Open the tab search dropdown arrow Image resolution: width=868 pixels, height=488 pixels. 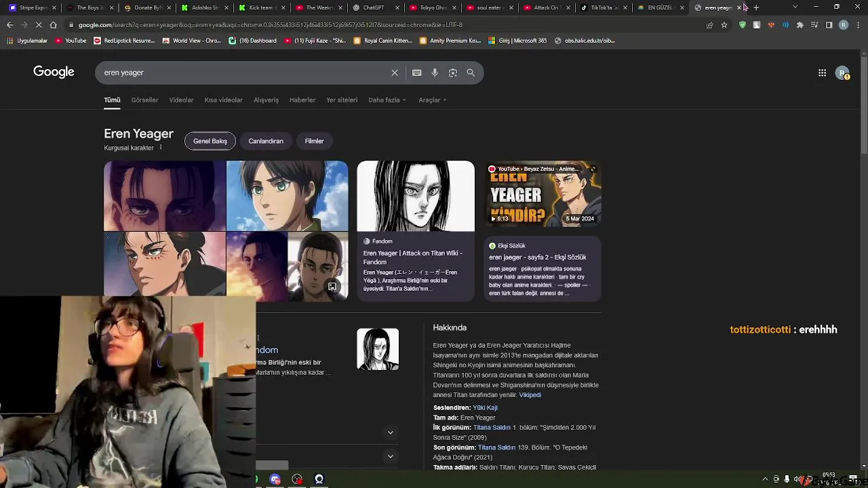[795, 7]
